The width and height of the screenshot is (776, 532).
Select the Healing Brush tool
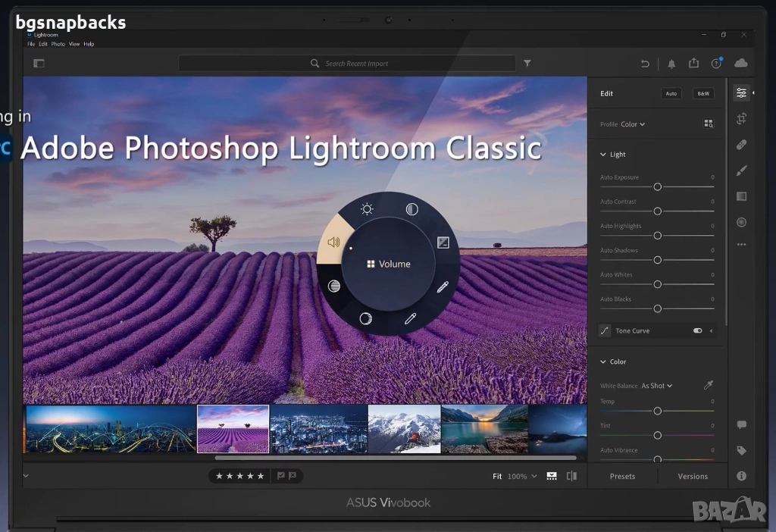tap(741, 145)
